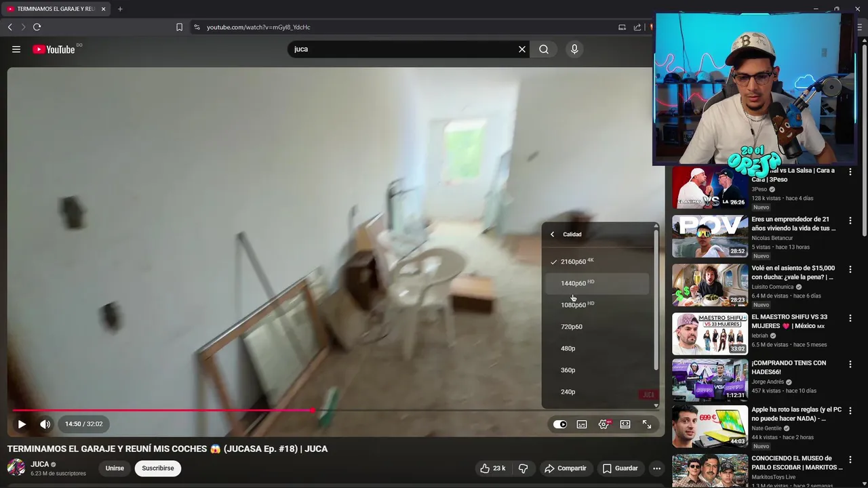
Task: Open the JUCA channel name link
Action: [40, 464]
